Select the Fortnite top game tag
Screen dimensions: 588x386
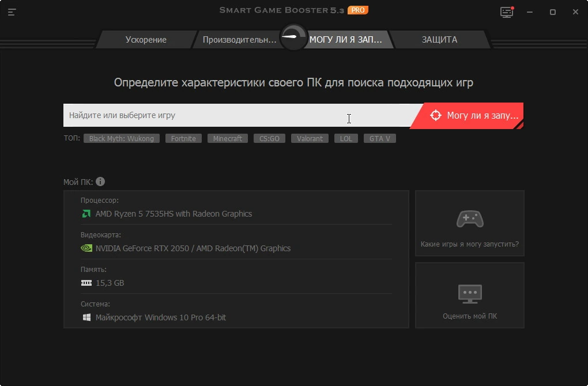pyautogui.click(x=183, y=138)
